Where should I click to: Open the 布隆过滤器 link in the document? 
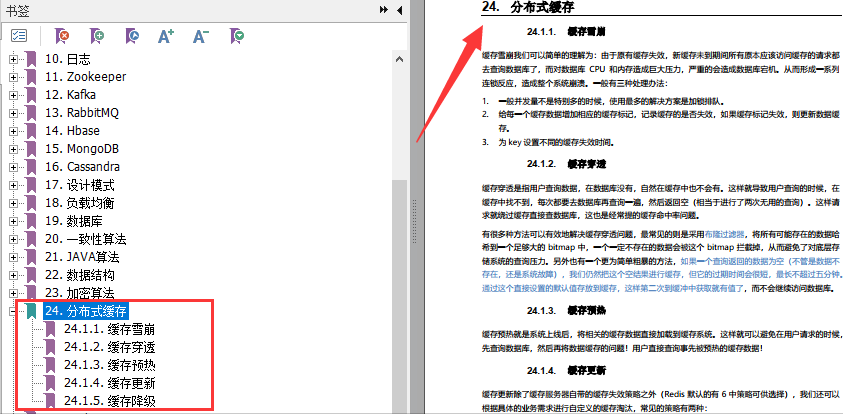[725, 234]
